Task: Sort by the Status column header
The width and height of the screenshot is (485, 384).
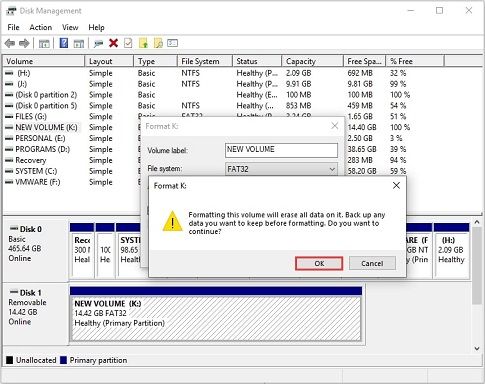Action: (x=257, y=61)
